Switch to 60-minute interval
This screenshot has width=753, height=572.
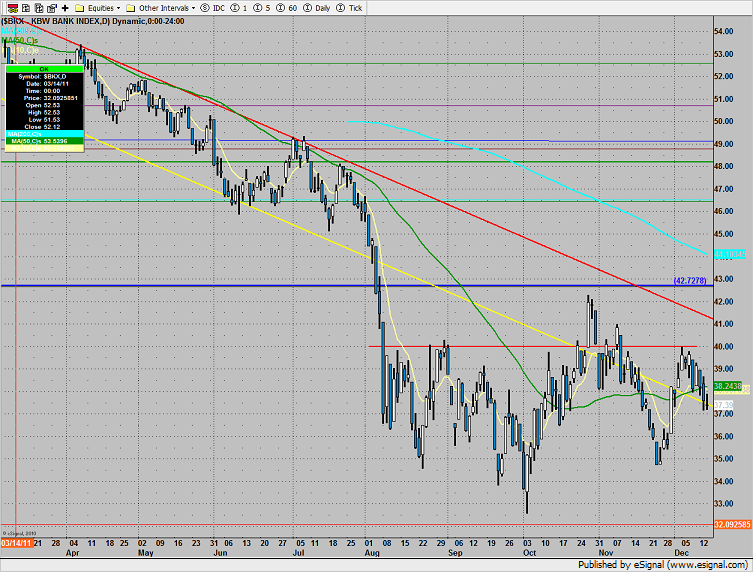(x=287, y=8)
